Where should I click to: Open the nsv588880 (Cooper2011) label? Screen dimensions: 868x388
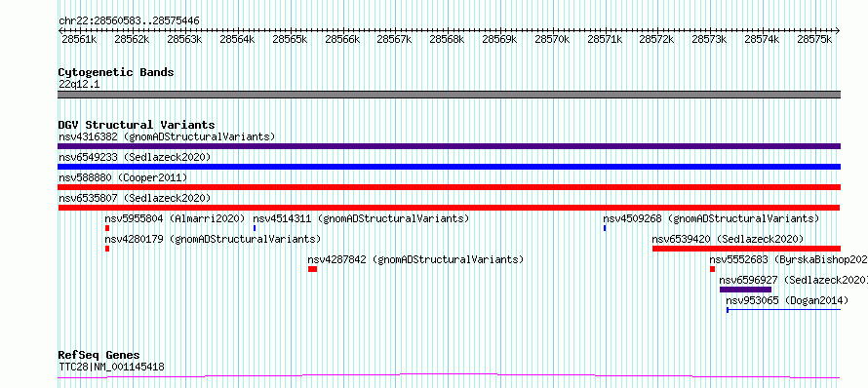pyautogui.click(x=123, y=177)
